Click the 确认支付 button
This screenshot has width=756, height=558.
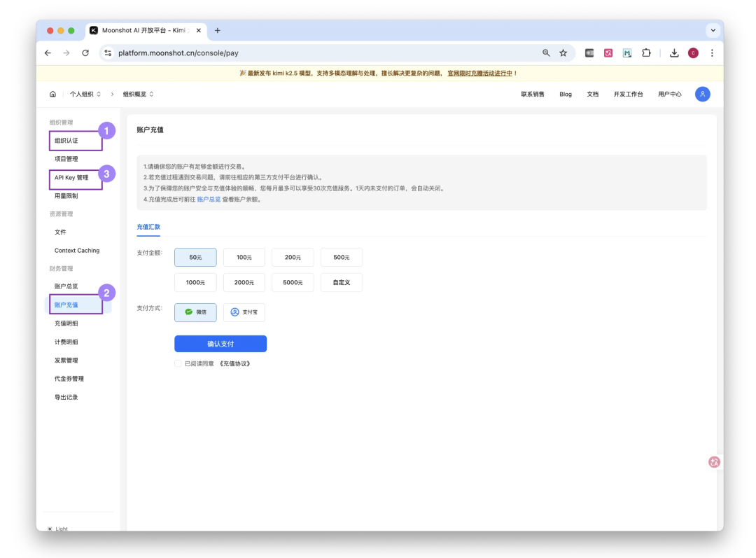point(220,343)
